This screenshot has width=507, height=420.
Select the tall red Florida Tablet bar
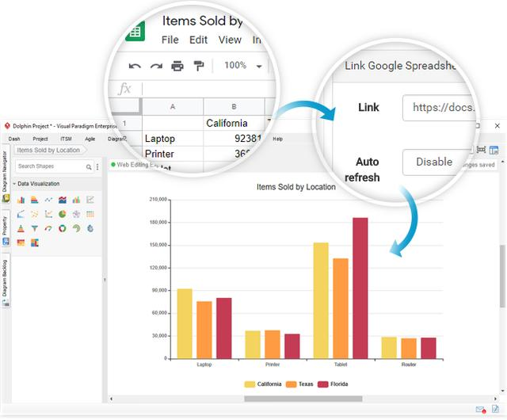pos(360,288)
